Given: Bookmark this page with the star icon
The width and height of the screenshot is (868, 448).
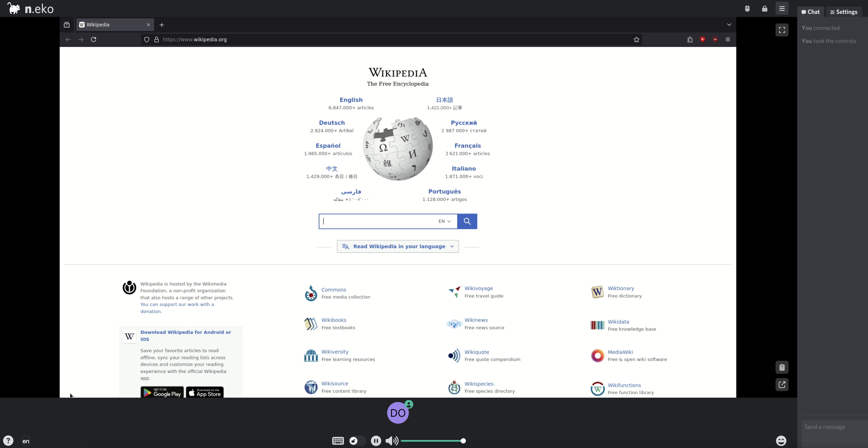Looking at the screenshot, I should click(636, 40).
